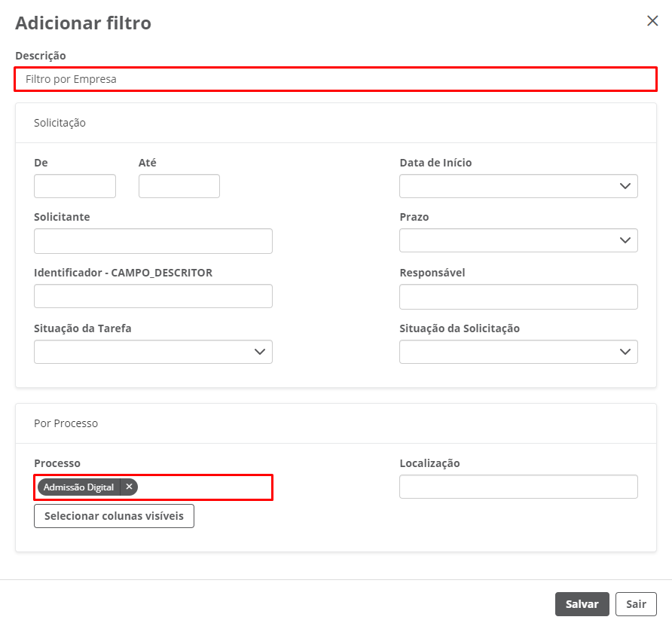Screen dimensions: 672x626
Task: Click the Solicitação section header
Action: click(60, 123)
